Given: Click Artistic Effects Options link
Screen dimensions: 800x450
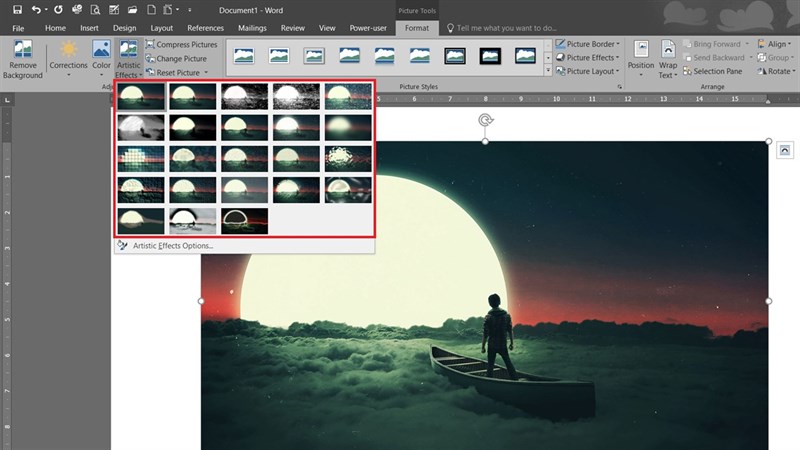Looking at the screenshot, I should click(172, 245).
